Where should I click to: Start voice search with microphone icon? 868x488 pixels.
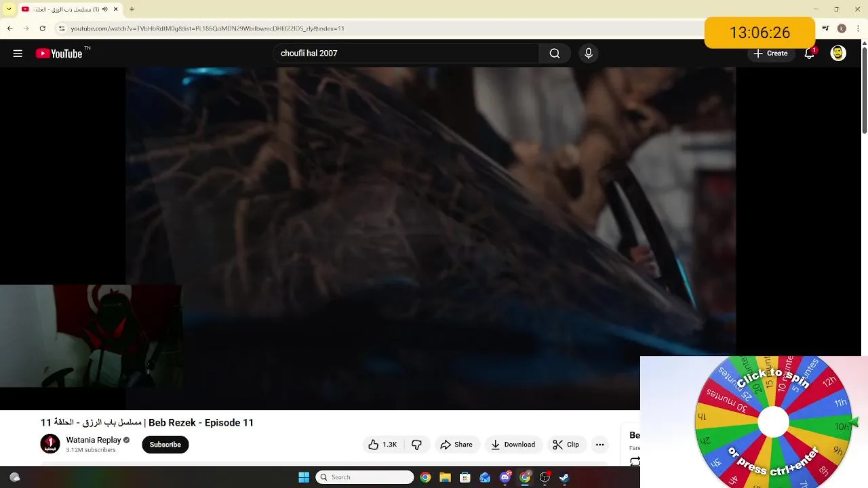tap(589, 54)
